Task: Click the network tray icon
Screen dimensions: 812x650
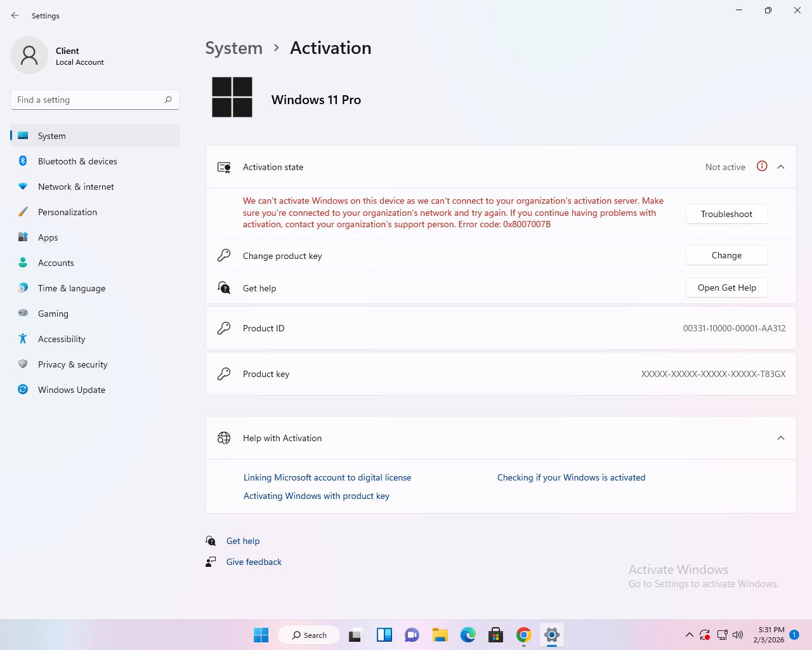Action: click(722, 635)
